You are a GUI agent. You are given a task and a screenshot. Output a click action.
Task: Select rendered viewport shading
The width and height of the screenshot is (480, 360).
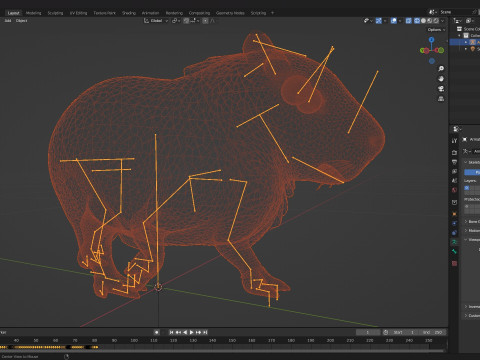point(436,21)
